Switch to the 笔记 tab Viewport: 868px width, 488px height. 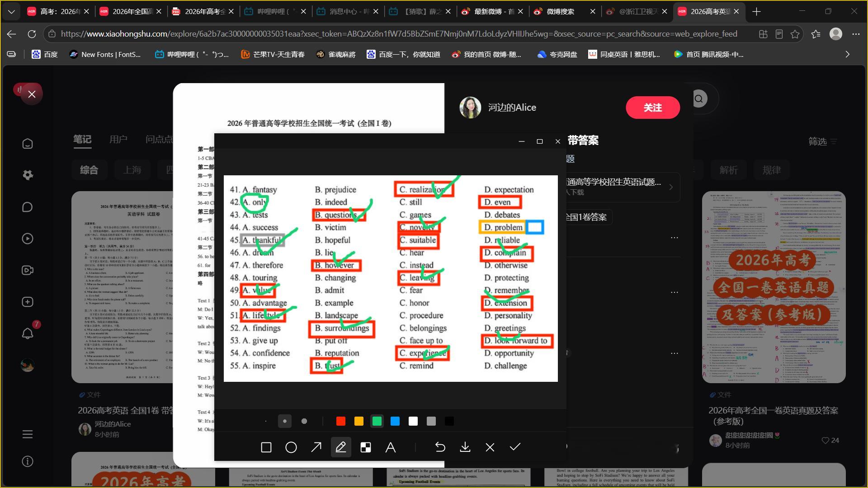82,139
